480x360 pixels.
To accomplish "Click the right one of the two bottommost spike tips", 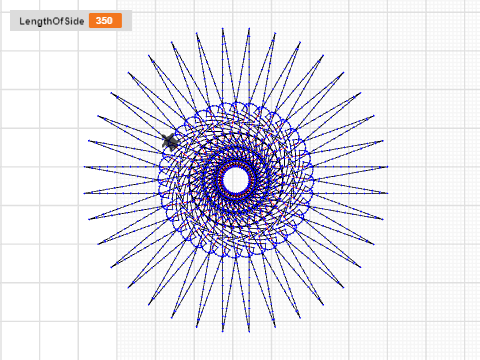I will 249,331.
